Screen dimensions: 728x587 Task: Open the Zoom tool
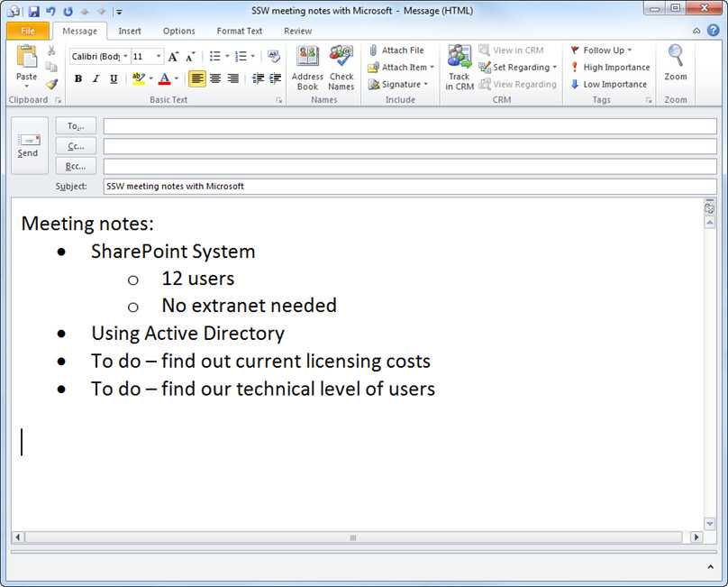pos(675,63)
